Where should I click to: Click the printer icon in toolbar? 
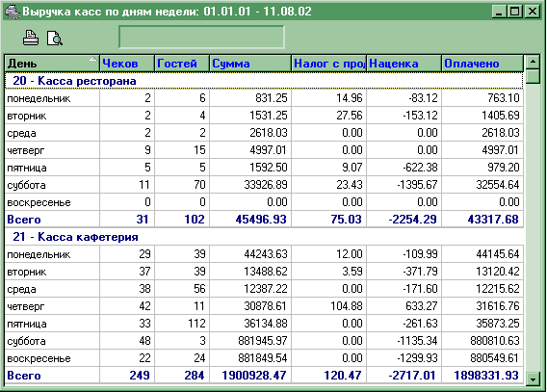[31, 38]
